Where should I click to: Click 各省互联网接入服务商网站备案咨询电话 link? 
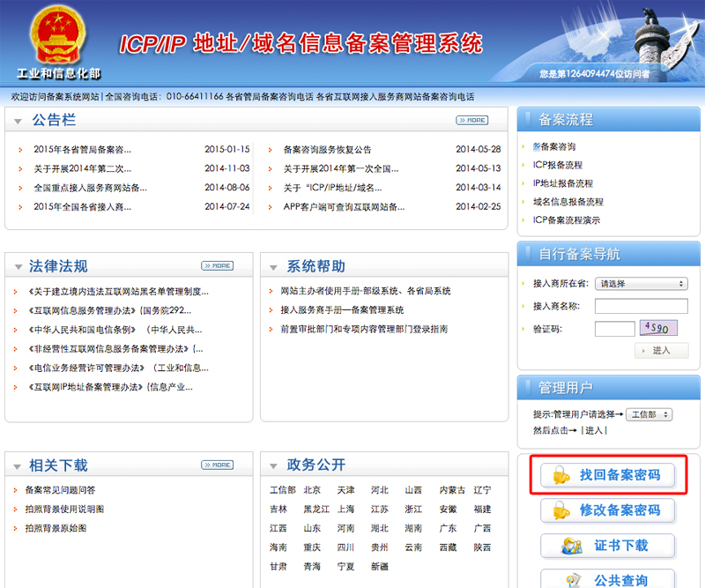point(395,97)
